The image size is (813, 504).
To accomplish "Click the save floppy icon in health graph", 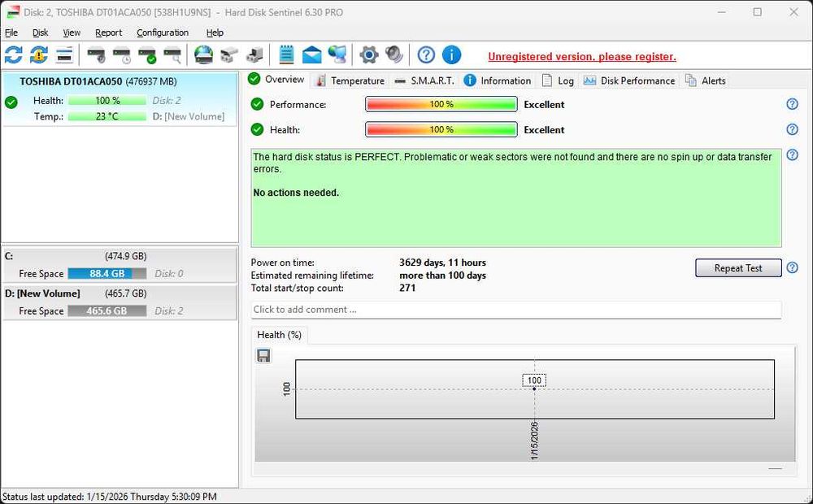I will [263, 356].
